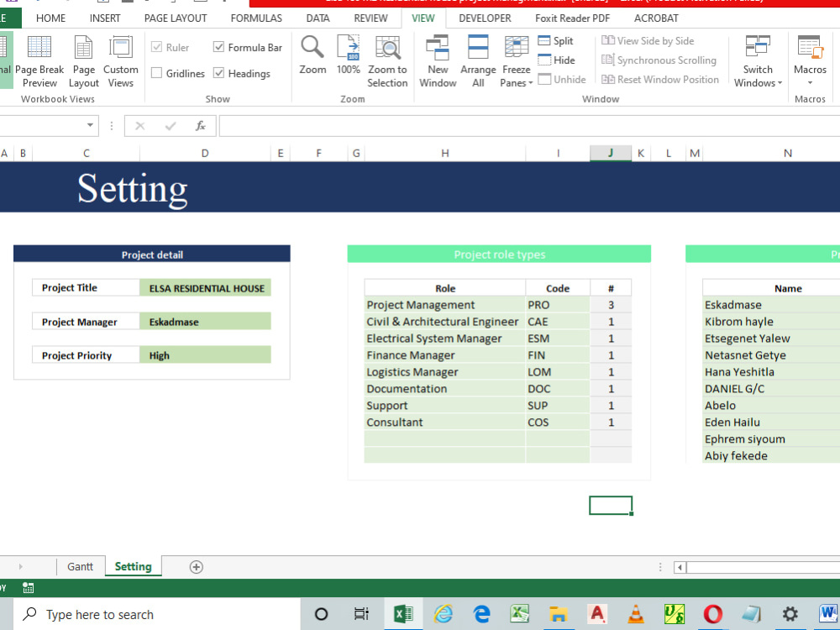Open the Zoom dialog
Screen dimensions: 840x630
(312, 55)
